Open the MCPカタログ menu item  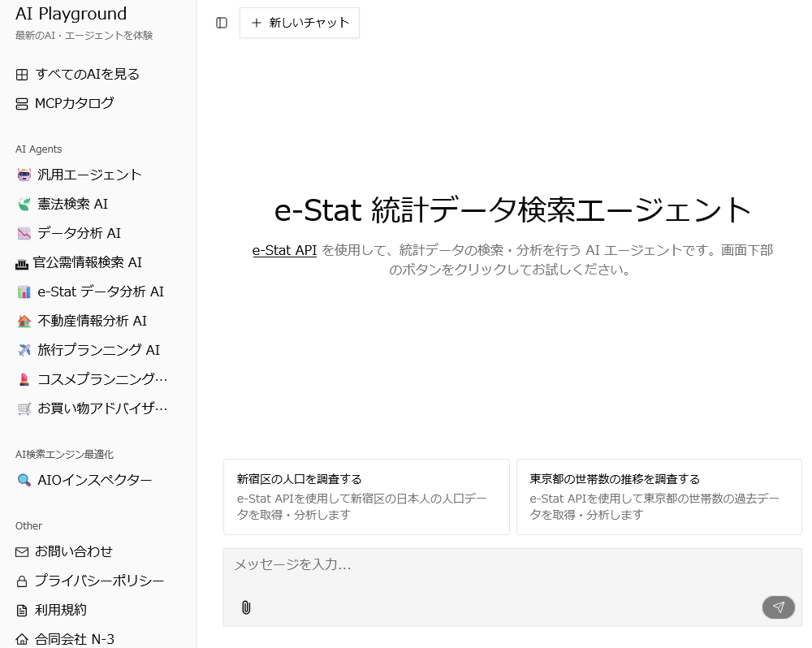point(74,103)
